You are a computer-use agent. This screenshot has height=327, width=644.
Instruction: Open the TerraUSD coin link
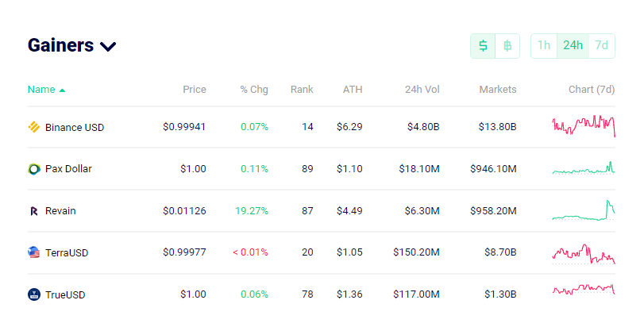tap(67, 252)
